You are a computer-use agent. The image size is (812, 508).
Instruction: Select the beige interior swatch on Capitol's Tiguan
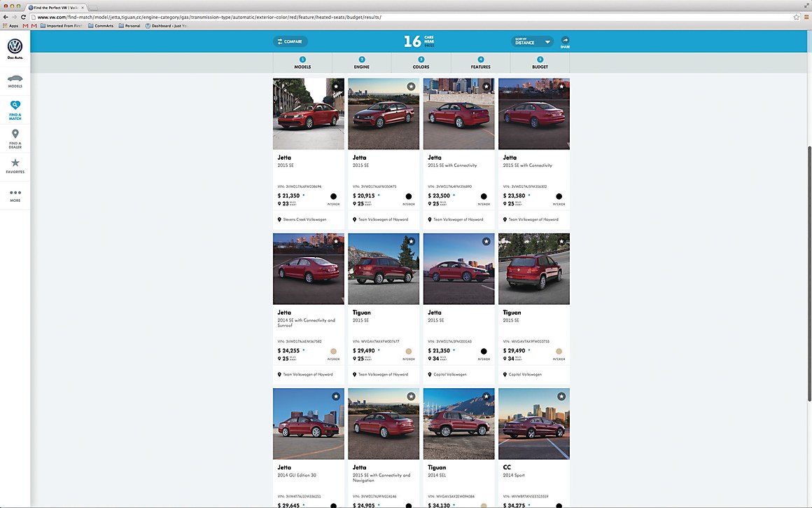pos(559,352)
